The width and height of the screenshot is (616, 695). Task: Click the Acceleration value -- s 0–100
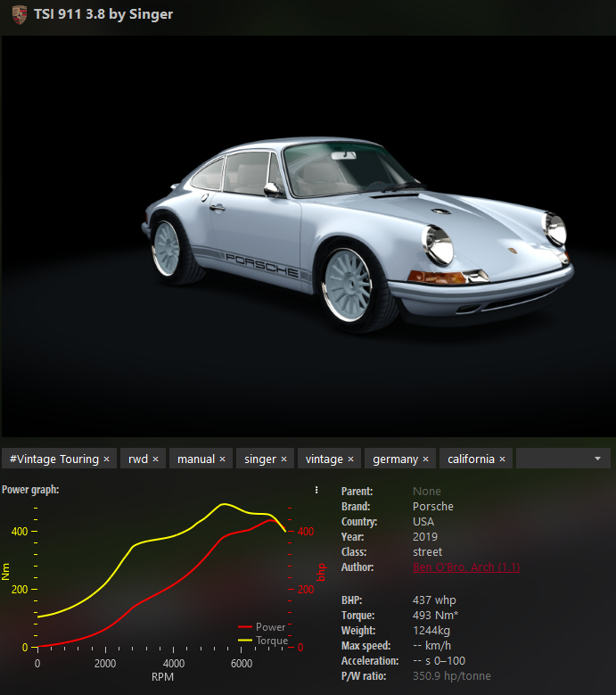tap(439, 660)
